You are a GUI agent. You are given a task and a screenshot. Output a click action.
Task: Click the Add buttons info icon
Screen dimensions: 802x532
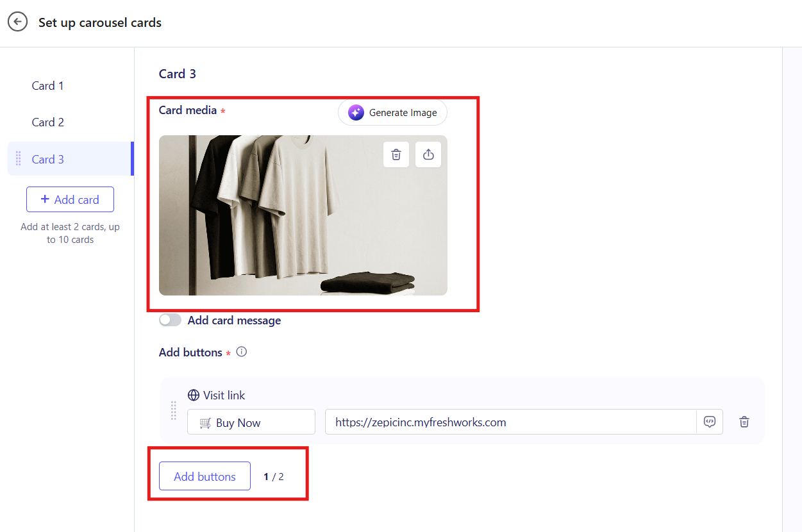(242, 352)
